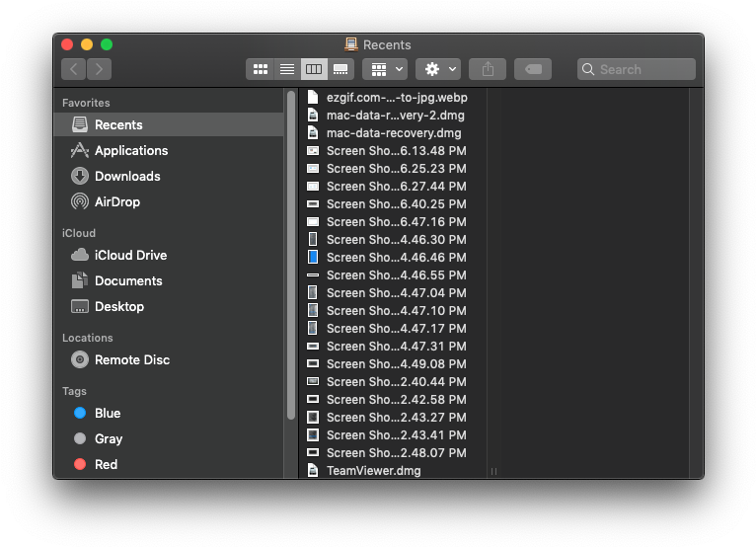This screenshot has width=756, height=547.
Task: Select the Gray tag color dot
Action: (80, 438)
